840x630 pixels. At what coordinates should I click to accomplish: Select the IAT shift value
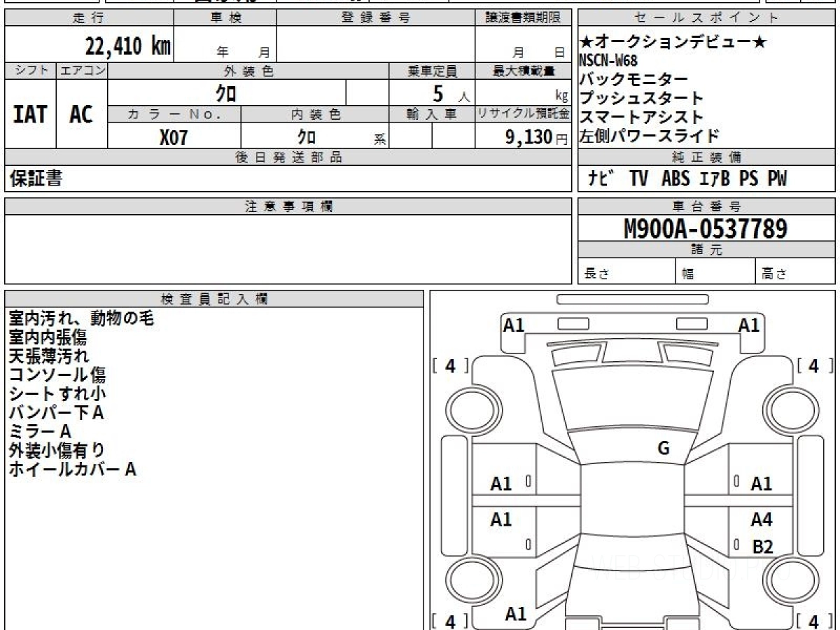coord(30,114)
